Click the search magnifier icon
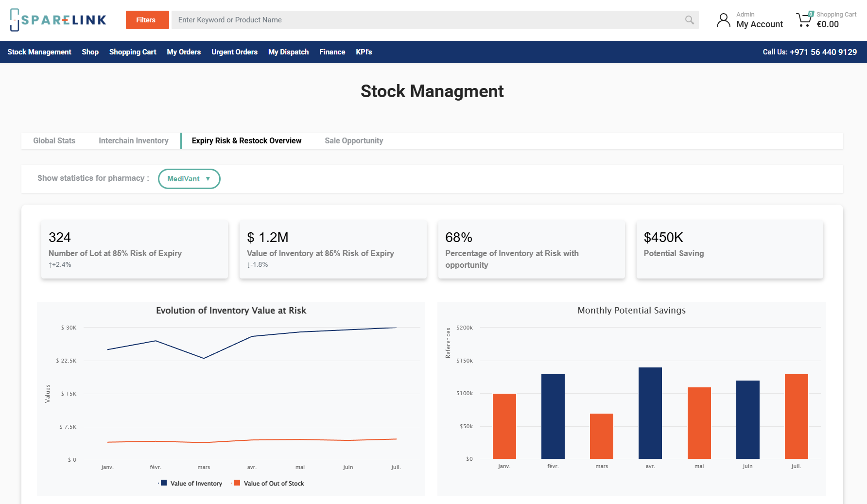Screen dimensions: 867x504 [x=689, y=20]
